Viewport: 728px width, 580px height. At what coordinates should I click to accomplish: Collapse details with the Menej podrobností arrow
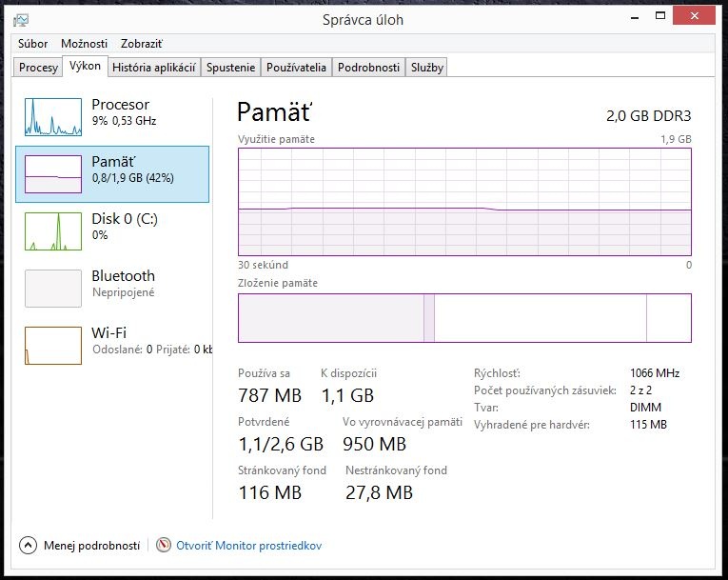click(28, 546)
